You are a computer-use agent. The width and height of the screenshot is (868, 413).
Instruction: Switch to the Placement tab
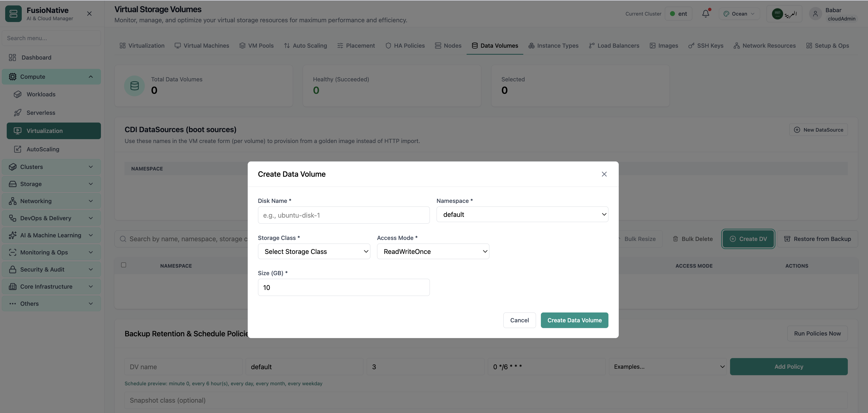point(356,46)
